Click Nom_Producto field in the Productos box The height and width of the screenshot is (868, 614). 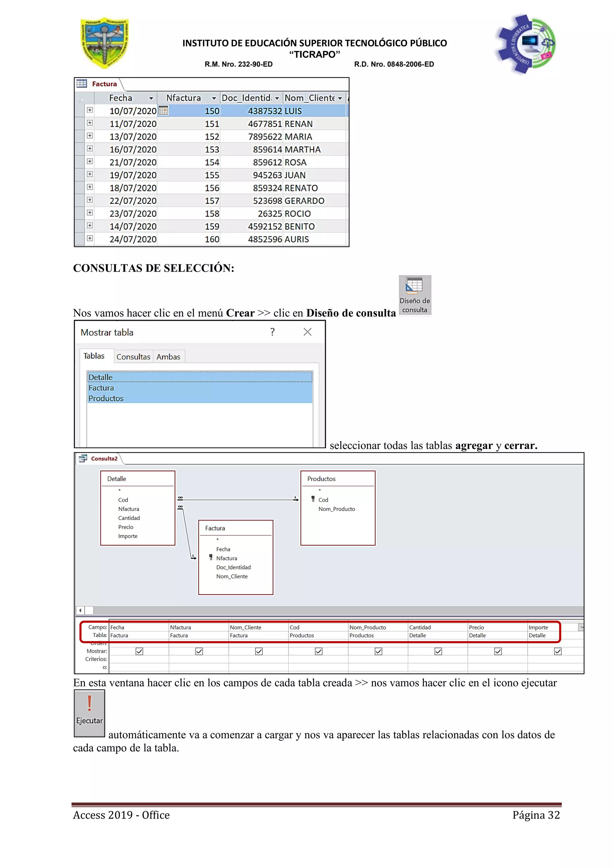click(x=336, y=509)
